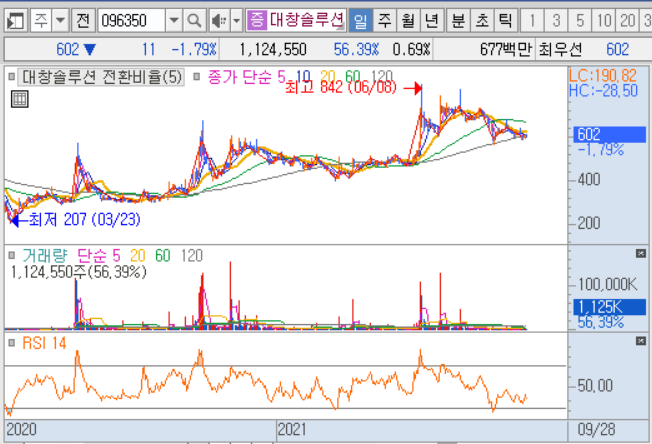Click the 2020 year label on time axis
Image resolution: width=652 pixels, height=444 pixels.
(22, 429)
